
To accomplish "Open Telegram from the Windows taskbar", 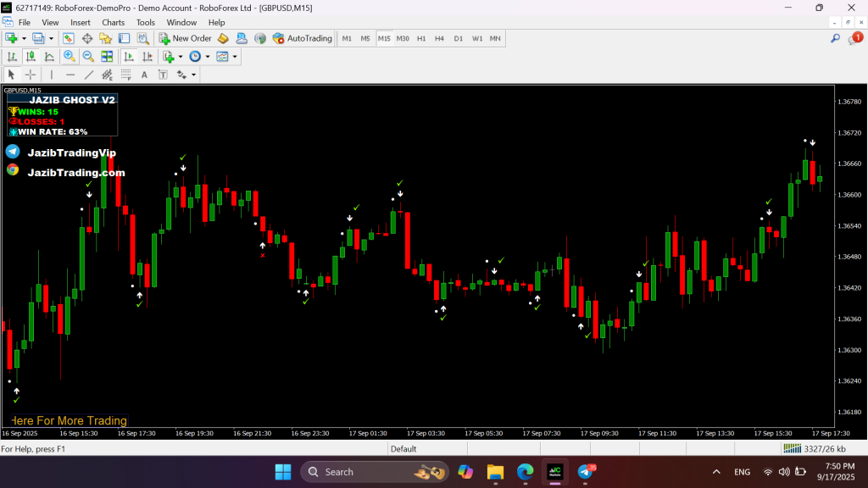I will tap(585, 472).
